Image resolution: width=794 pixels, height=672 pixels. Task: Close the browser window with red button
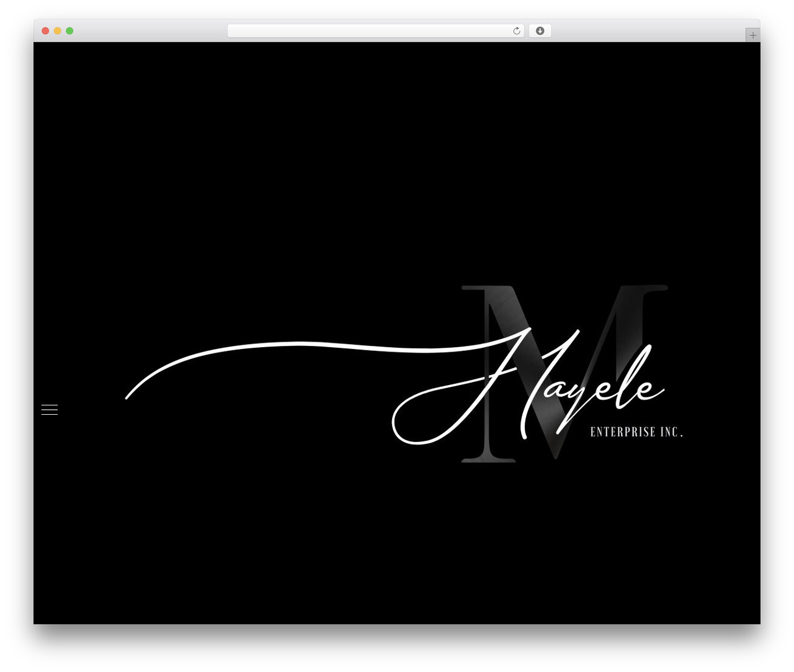point(45,31)
